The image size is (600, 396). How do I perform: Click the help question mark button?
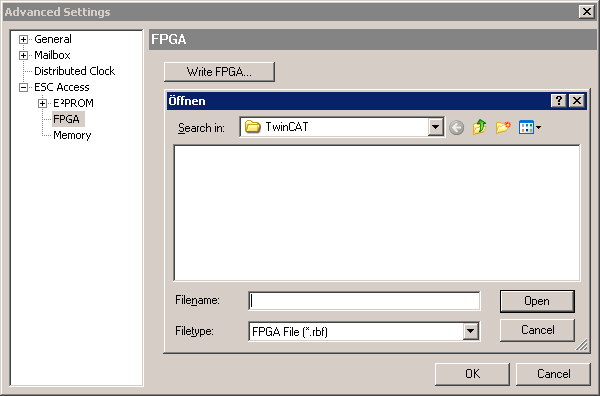click(x=559, y=101)
